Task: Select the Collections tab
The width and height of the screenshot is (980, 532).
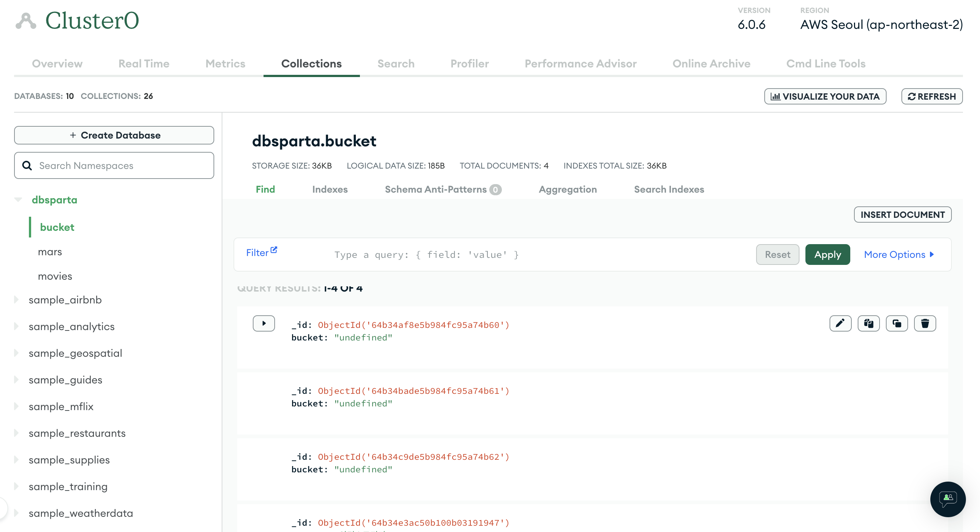Action: click(x=311, y=63)
